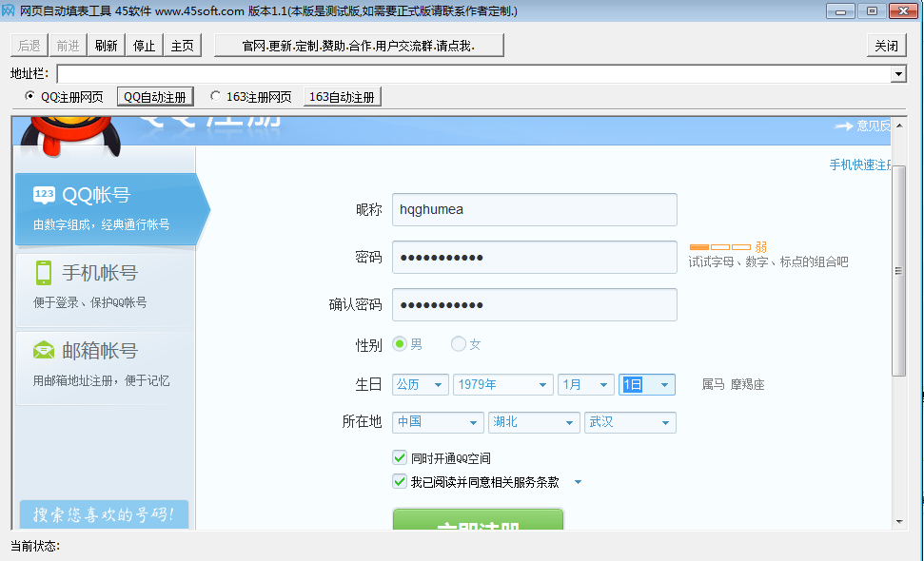This screenshot has height=561, width=924.
Task: Choose 女 gender option
Action: [x=459, y=344]
